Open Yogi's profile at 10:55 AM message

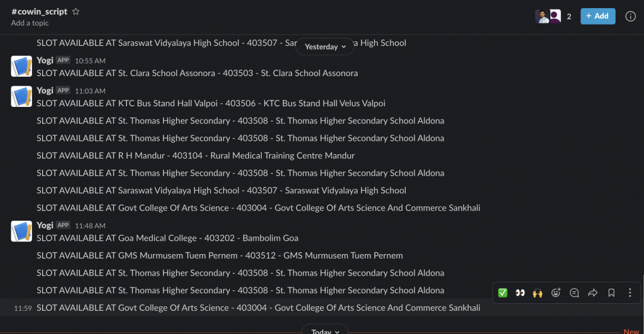pos(45,60)
